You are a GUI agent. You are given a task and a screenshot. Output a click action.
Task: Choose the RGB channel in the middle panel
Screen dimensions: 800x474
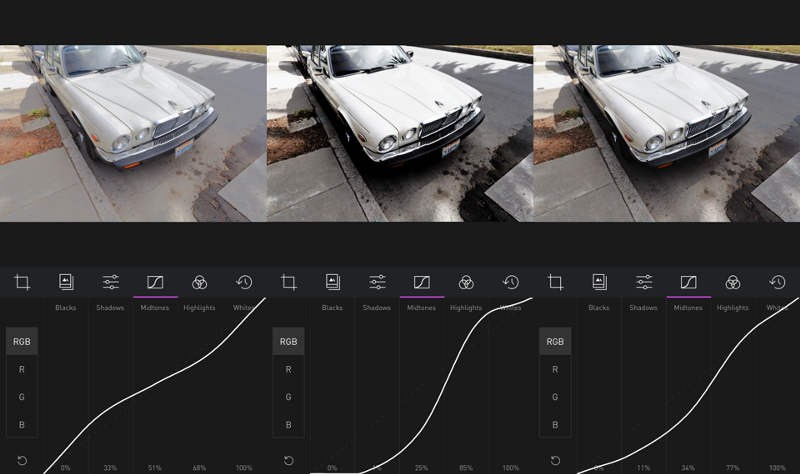289,341
